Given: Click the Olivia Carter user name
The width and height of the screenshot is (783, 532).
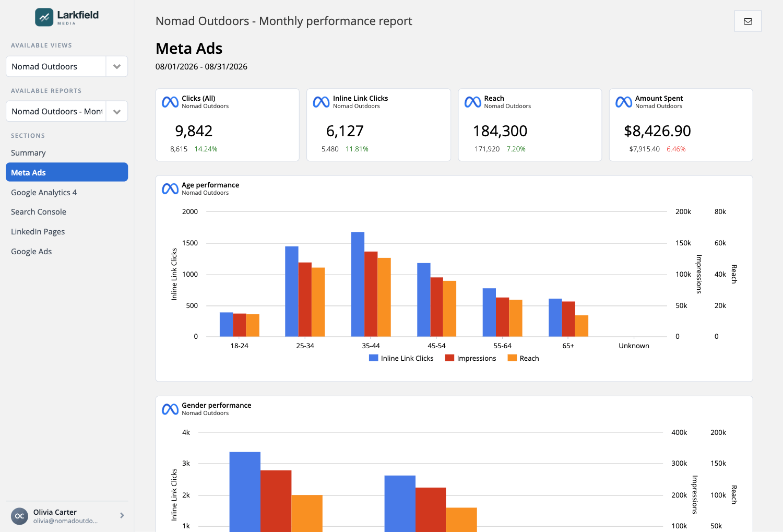Looking at the screenshot, I should click(x=55, y=512).
